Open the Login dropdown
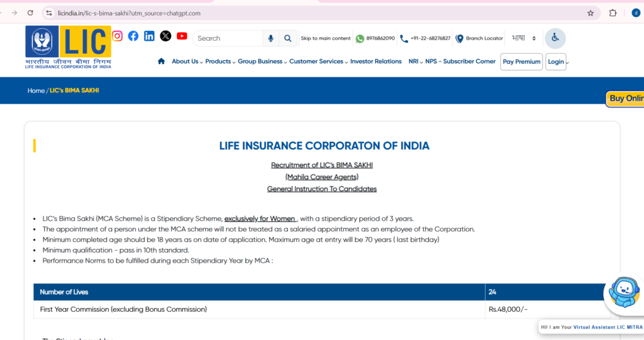This screenshot has height=340, width=644. (556, 62)
